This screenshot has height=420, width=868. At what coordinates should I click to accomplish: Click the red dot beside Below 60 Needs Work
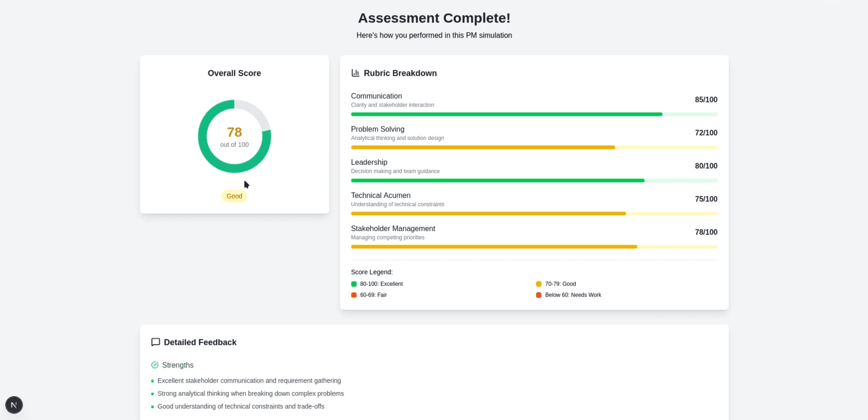[x=538, y=295]
